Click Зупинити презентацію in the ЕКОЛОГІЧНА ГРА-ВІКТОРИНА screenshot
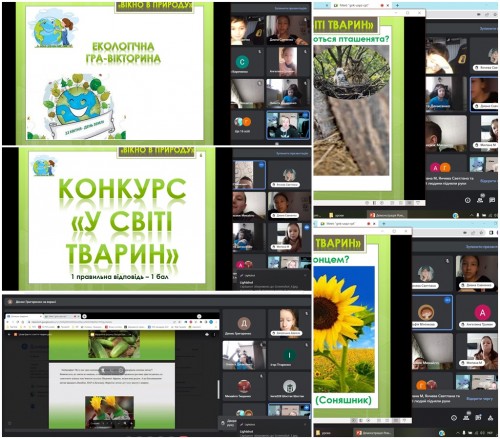Image resolution: width=500 pixels, height=439 pixels. [291, 8]
